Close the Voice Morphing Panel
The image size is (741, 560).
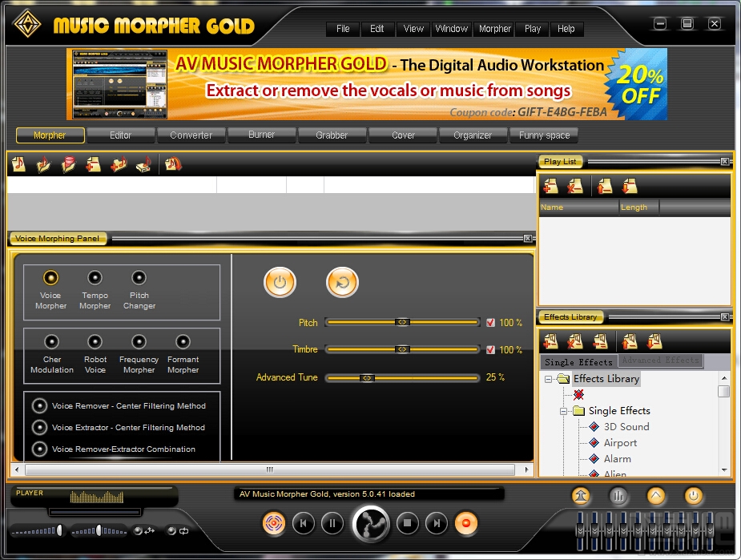(x=527, y=239)
